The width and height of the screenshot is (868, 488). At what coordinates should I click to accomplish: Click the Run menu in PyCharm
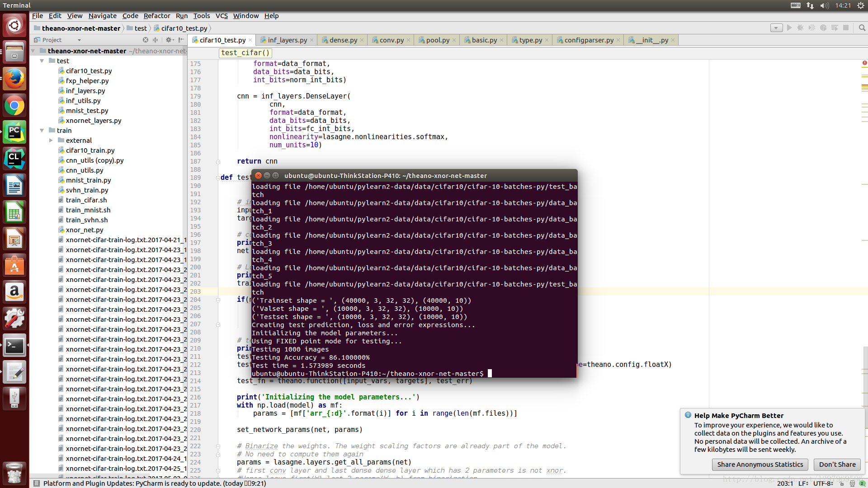[181, 15]
